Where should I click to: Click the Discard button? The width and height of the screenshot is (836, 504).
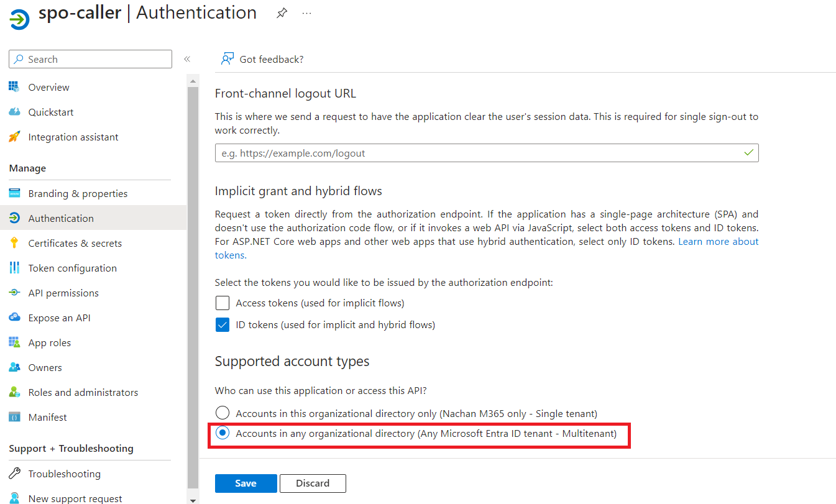(x=313, y=483)
